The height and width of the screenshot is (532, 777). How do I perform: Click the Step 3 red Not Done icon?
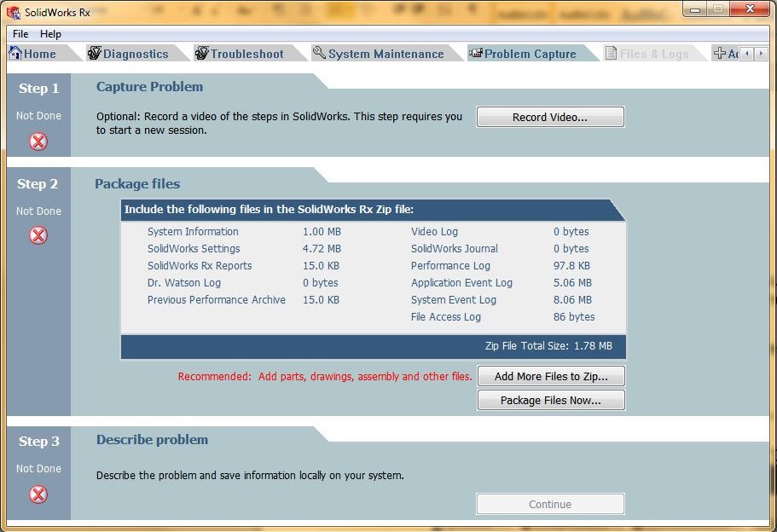[38, 494]
